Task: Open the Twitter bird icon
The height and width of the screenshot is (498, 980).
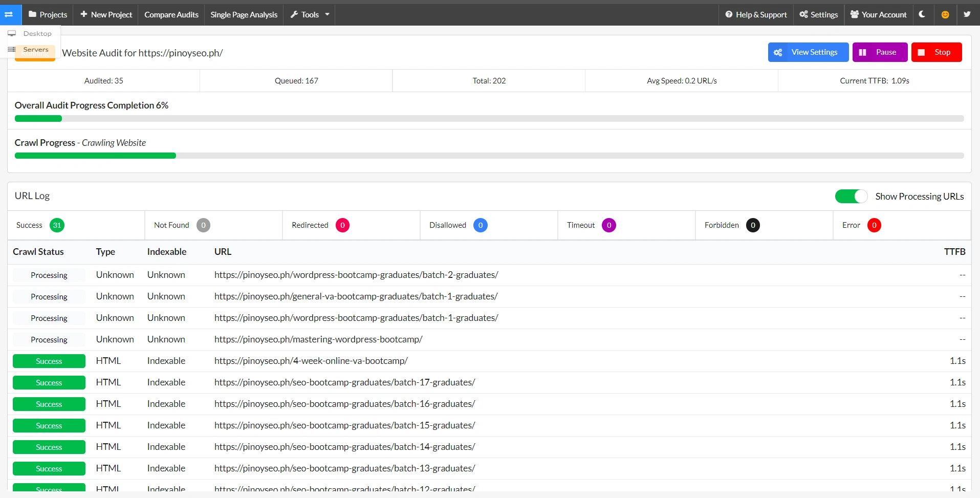Action: tap(967, 14)
